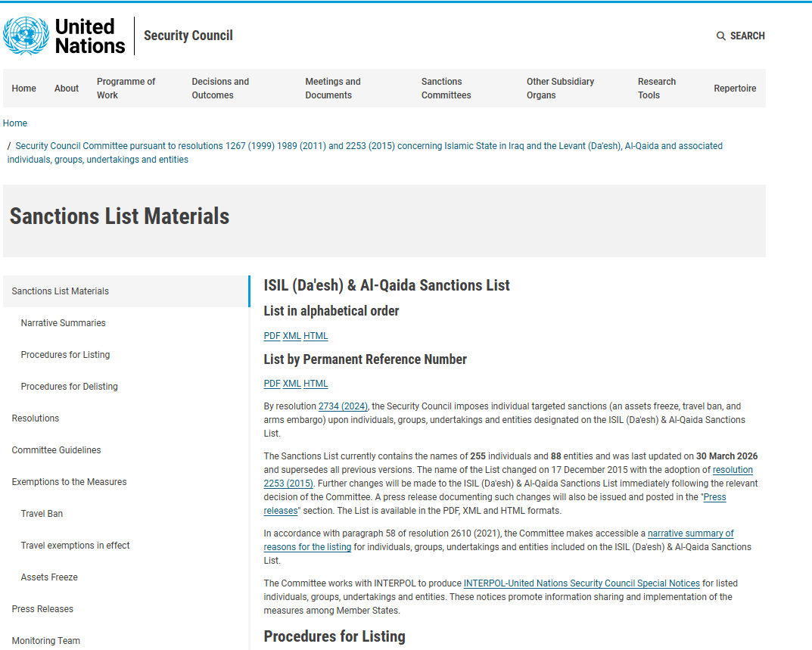Image resolution: width=812 pixels, height=650 pixels.
Task: Open Press Releases in sidebar
Action: [42, 609]
